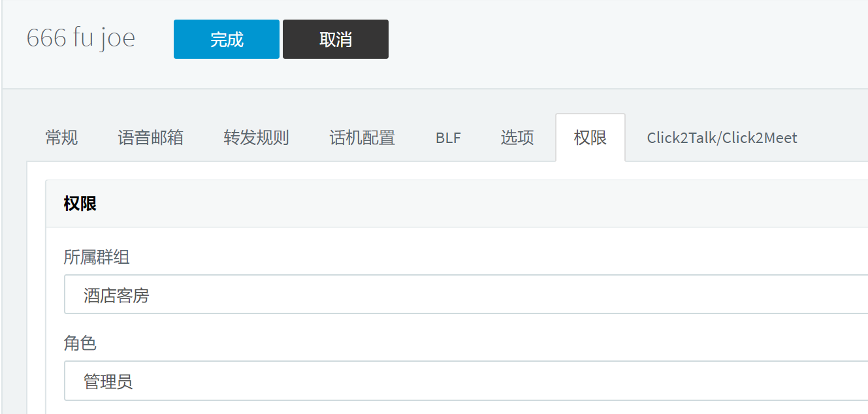
Task: Select the active 权限 tab
Action: click(x=590, y=138)
